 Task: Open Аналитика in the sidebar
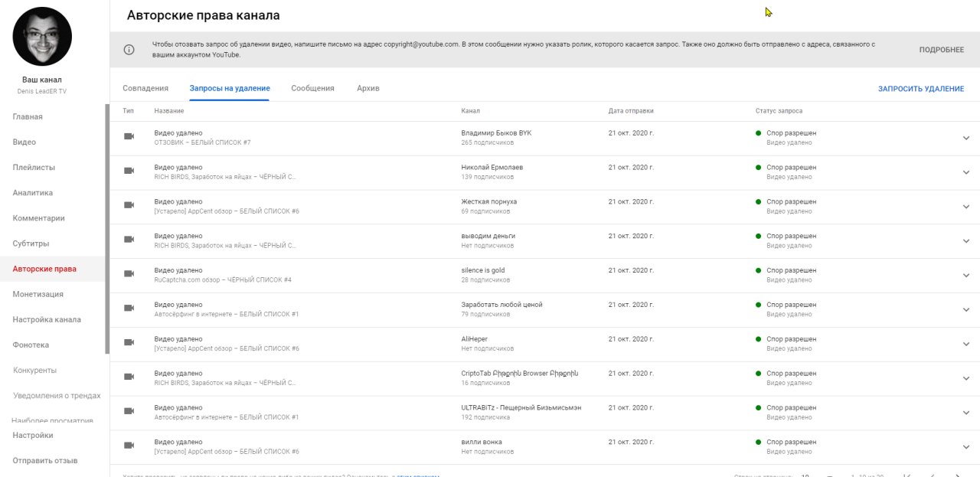32,192
